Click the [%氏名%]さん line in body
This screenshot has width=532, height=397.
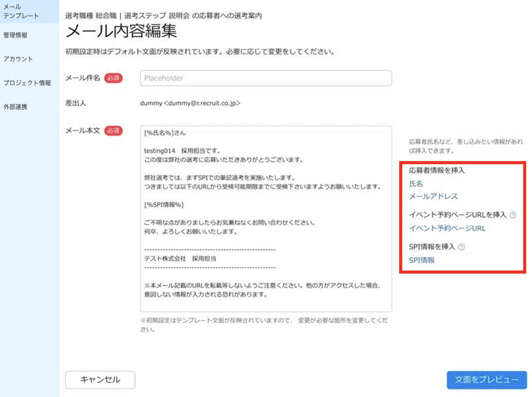coord(165,133)
